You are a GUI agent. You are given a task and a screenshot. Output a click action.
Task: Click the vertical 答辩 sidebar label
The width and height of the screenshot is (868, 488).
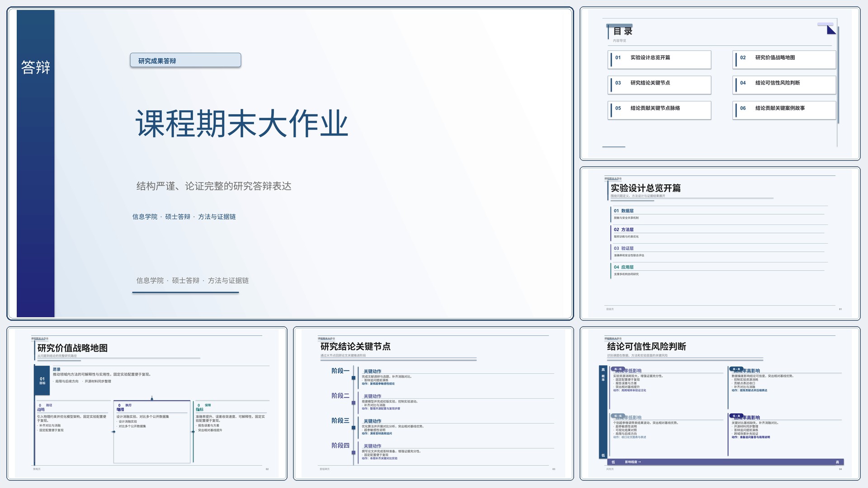tap(35, 67)
